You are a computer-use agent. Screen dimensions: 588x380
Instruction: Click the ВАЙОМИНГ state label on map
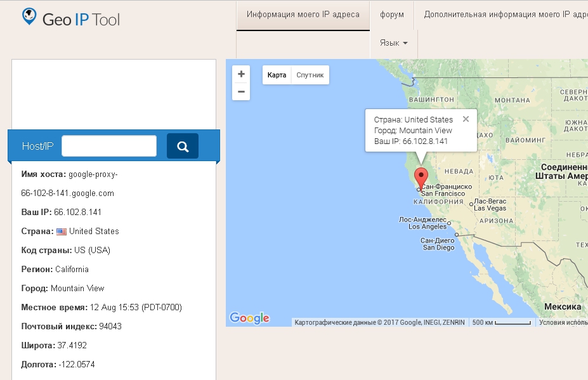[525, 140]
